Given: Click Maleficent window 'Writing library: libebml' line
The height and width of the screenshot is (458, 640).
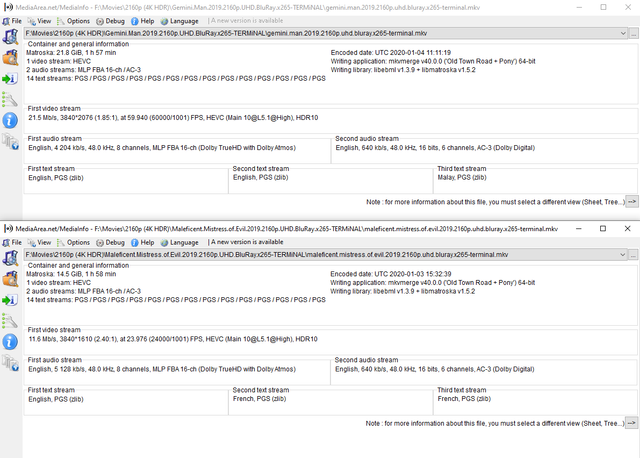Looking at the screenshot, I should click(403, 291).
